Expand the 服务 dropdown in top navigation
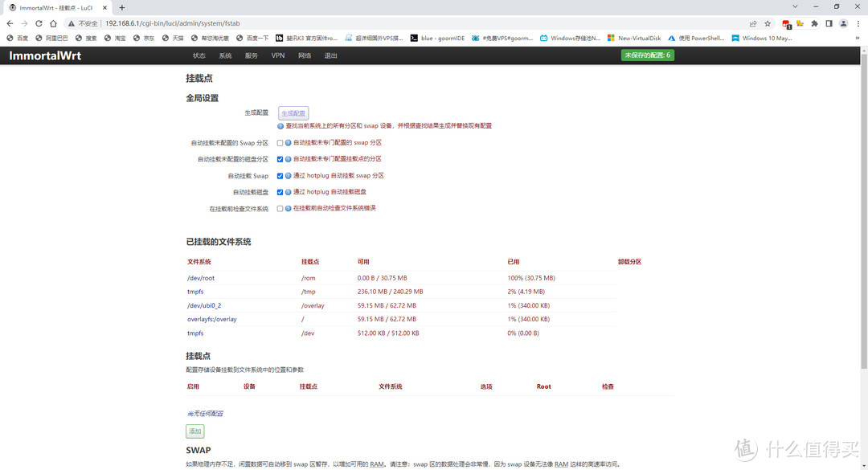The width and height of the screenshot is (868, 470). (252, 55)
